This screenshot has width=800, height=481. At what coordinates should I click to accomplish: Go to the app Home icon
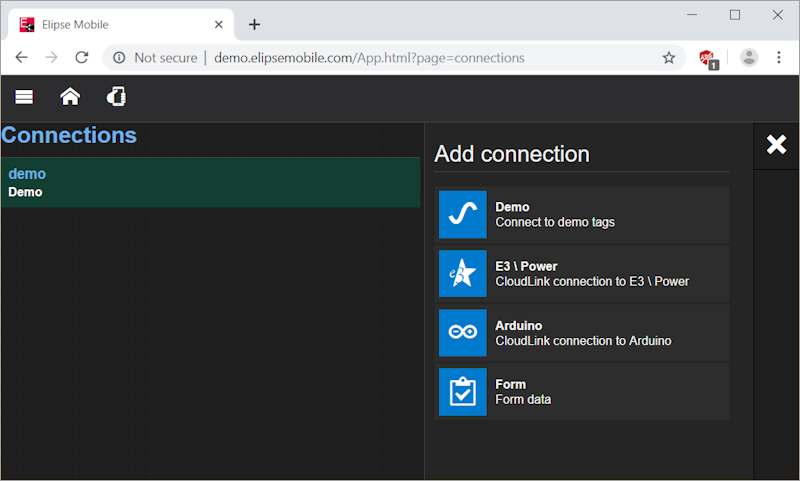tap(70, 97)
